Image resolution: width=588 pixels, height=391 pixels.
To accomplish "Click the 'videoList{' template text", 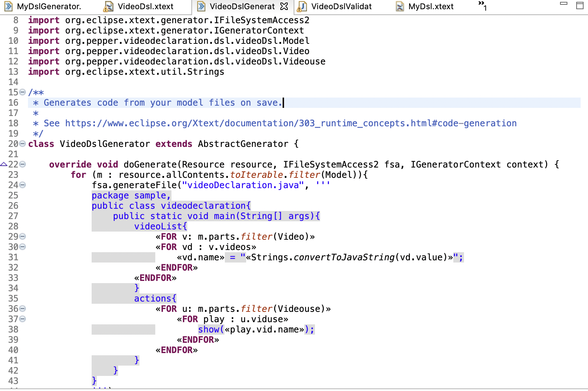I will click(x=161, y=226).
